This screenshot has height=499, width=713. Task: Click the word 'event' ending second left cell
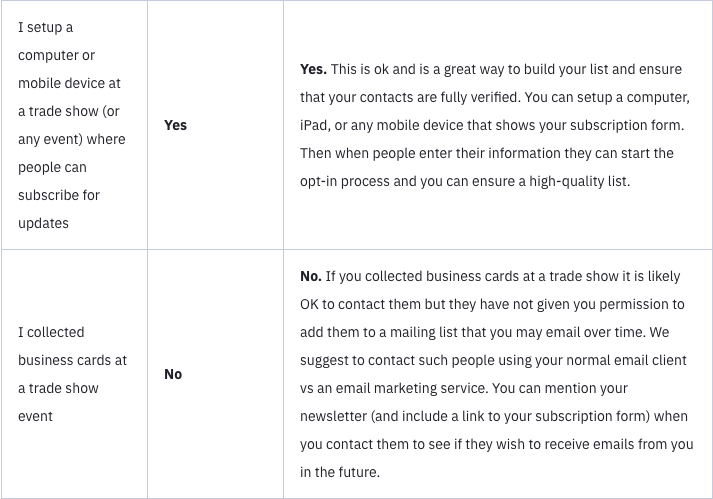point(35,416)
